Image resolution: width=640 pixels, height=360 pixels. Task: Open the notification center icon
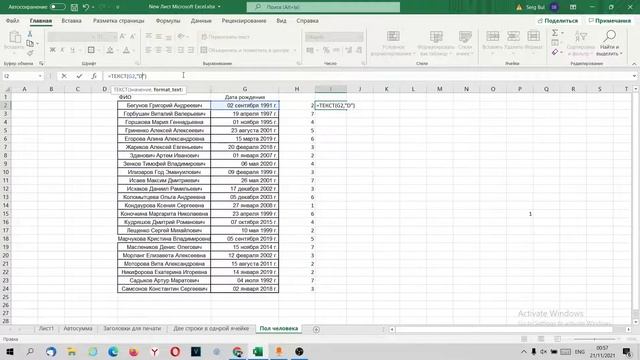tap(627, 351)
